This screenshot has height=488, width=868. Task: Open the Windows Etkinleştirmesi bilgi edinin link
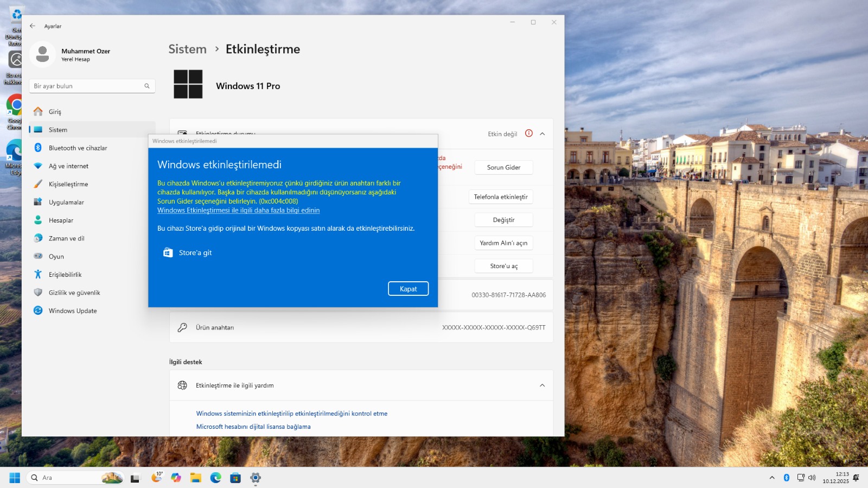239,211
